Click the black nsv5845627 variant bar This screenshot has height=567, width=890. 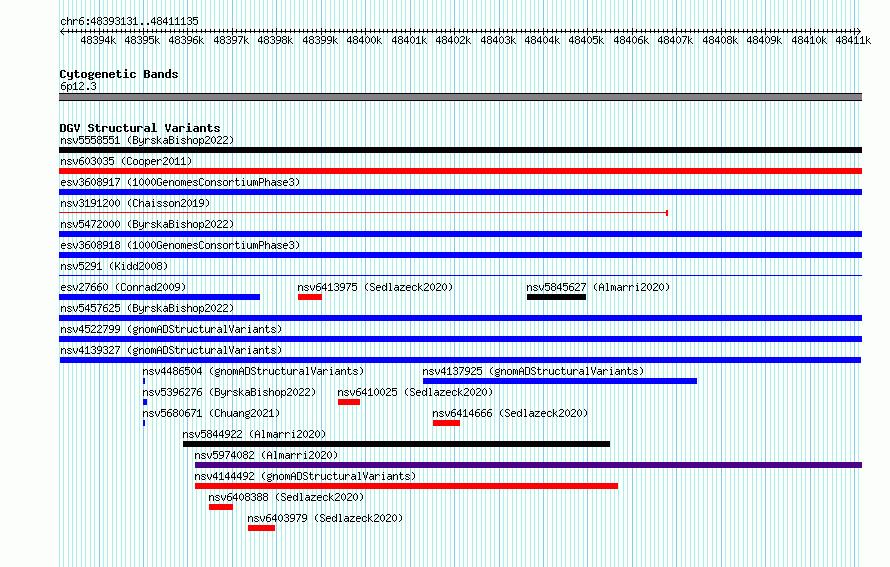click(556, 297)
